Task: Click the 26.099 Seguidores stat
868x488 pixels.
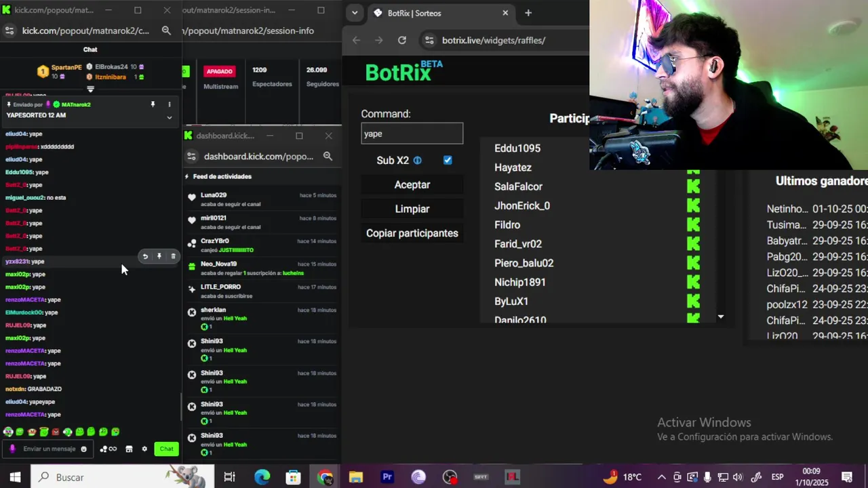Action: pos(322,77)
